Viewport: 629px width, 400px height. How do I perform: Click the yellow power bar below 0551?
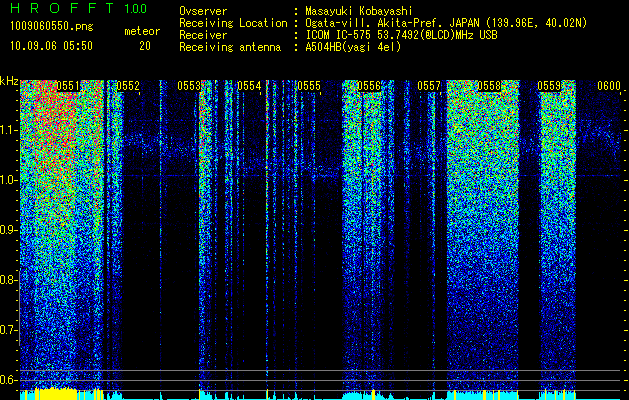[x=56, y=394]
